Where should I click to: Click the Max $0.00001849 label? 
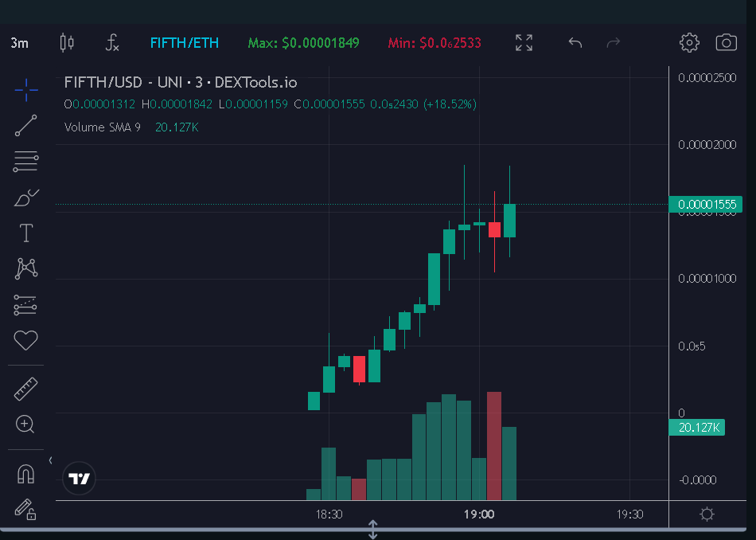click(303, 43)
